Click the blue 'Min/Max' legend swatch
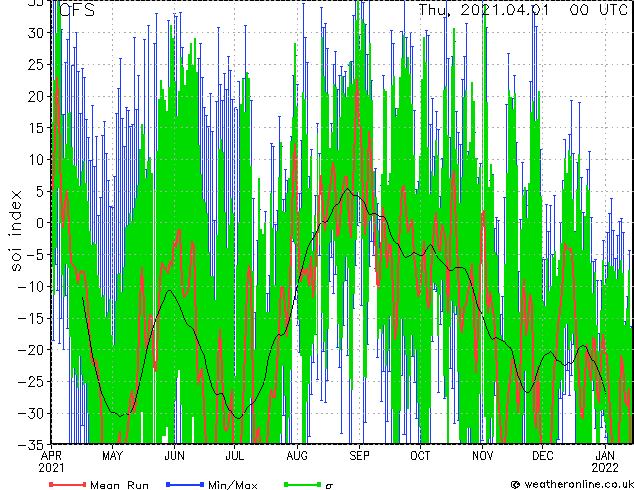Screen dimensions: 634x490 tap(185, 484)
